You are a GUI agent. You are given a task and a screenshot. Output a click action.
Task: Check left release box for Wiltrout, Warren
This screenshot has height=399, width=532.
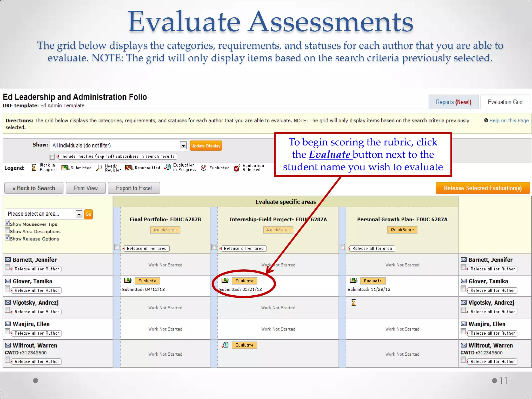[8, 360]
